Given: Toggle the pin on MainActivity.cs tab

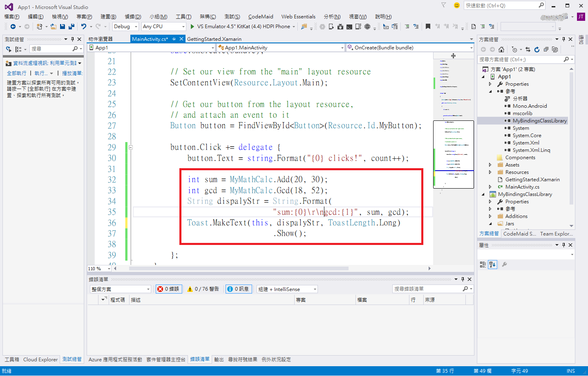Looking at the screenshot, I should pos(174,39).
